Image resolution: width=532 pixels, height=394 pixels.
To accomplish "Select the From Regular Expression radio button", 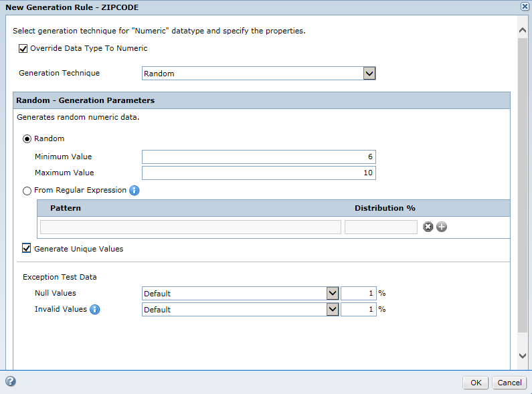I will [27, 191].
